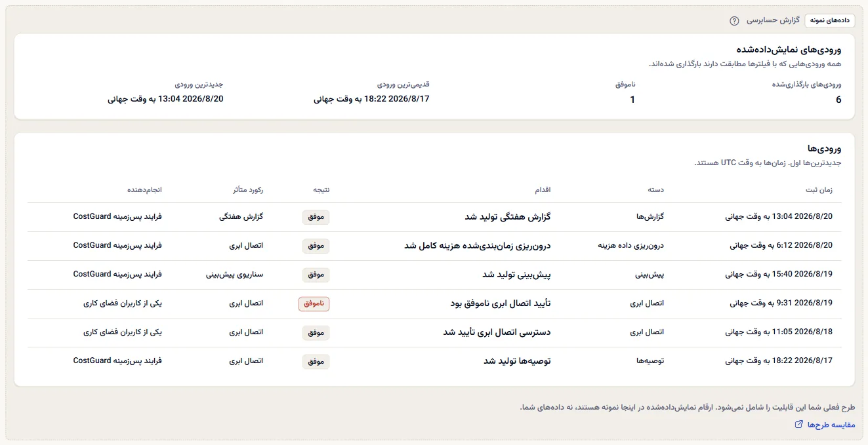The image size is (868, 445).
Task: Select the action درون‌ریزی زمان‌بندی‌شده هزینه کامل شد
Action: (477, 246)
